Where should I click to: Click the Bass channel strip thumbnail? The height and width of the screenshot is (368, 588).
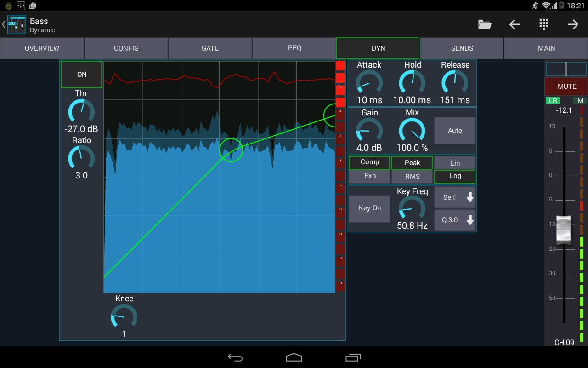[x=16, y=24]
